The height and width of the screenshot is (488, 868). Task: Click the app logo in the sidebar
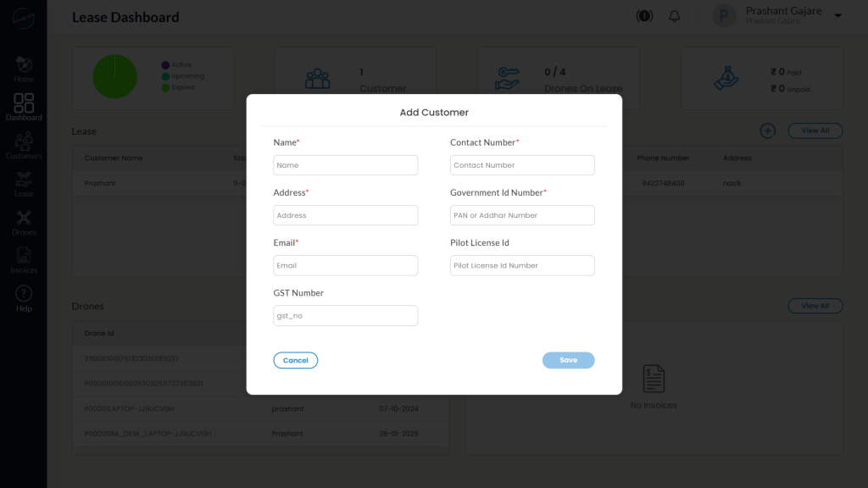(x=23, y=19)
